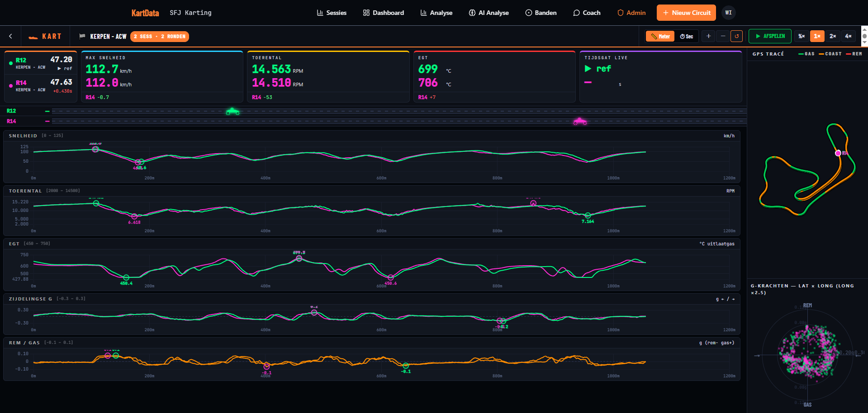Click the SNELHEID chart title
The image size is (868, 413).
(x=23, y=136)
